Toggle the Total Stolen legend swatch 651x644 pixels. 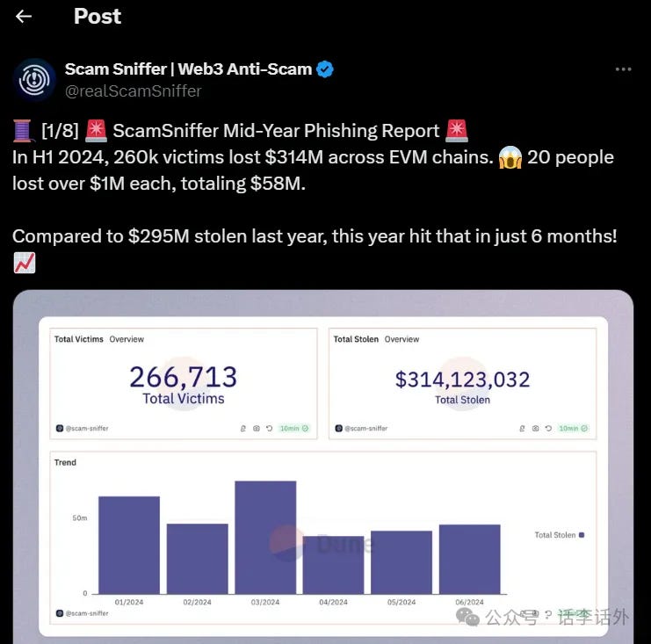tap(582, 534)
